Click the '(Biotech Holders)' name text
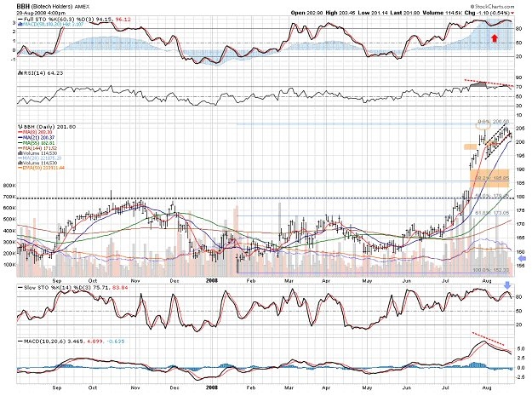 tap(52, 7)
